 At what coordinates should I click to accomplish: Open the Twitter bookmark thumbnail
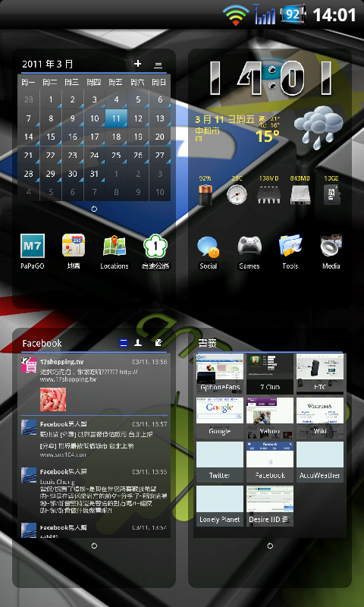click(x=220, y=461)
